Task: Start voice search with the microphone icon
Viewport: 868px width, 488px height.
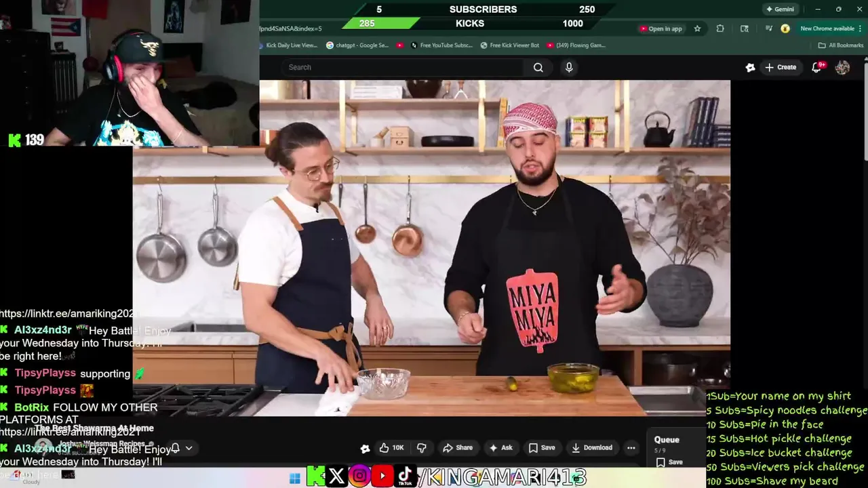Action: pyautogui.click(x=569, y=67)
